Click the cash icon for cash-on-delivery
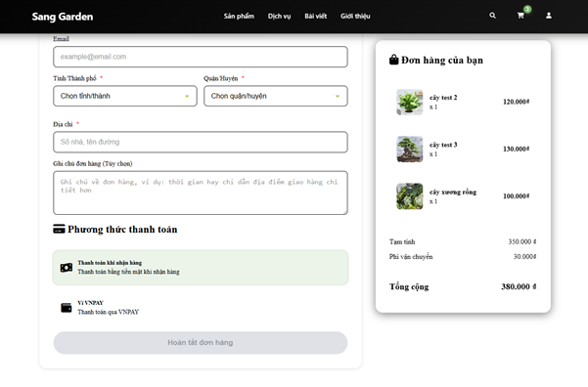The height and width of the screenshot is (387, 588). coord(67,268)
